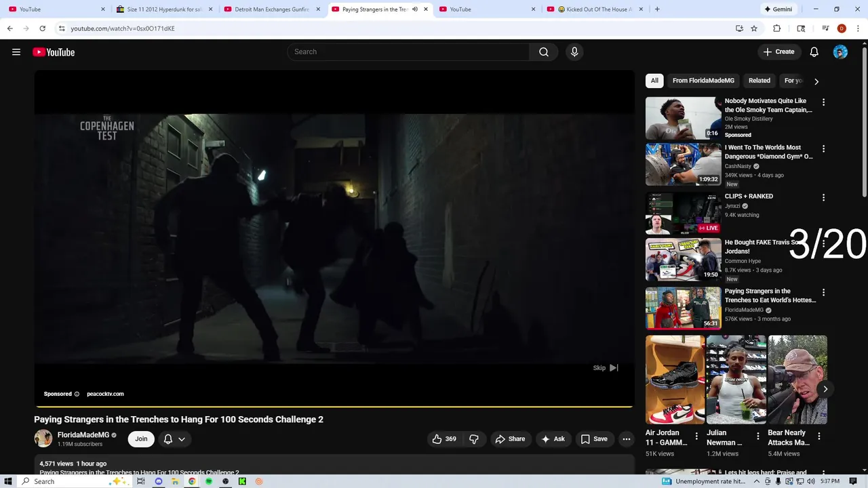Screen dimensions: 868x488
Task: Open Windows Start menu
Action: coord(8,481)
